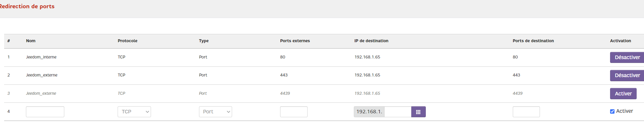Focus the external ports input field

point(294,112)
